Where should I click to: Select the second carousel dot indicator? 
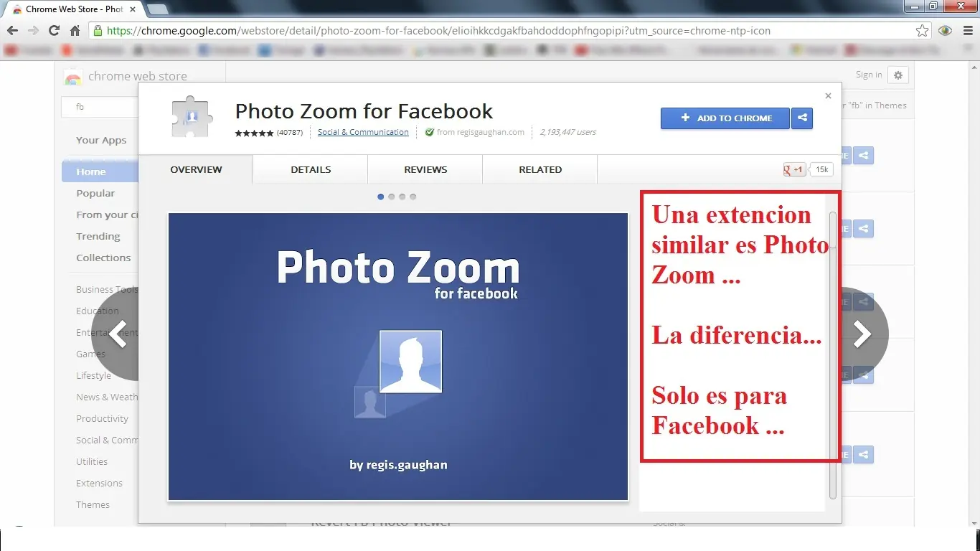pyautogui.click(x=391, y=197)
